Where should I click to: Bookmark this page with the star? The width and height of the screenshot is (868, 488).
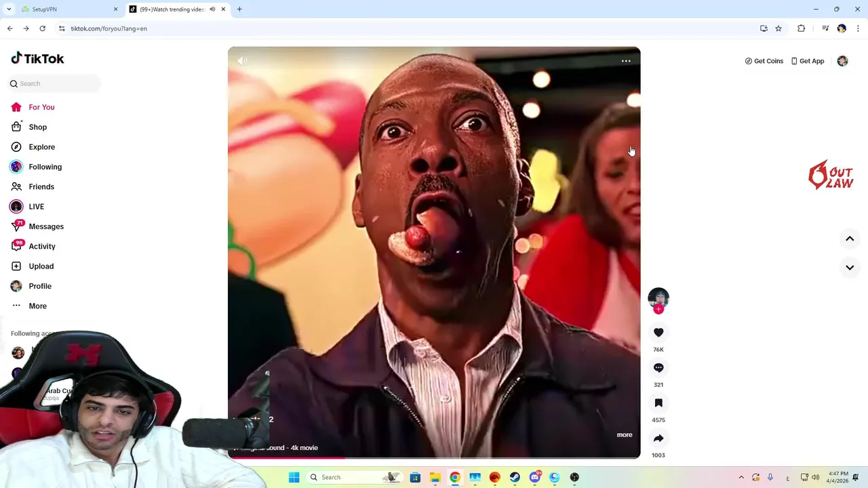pos(778,28)
